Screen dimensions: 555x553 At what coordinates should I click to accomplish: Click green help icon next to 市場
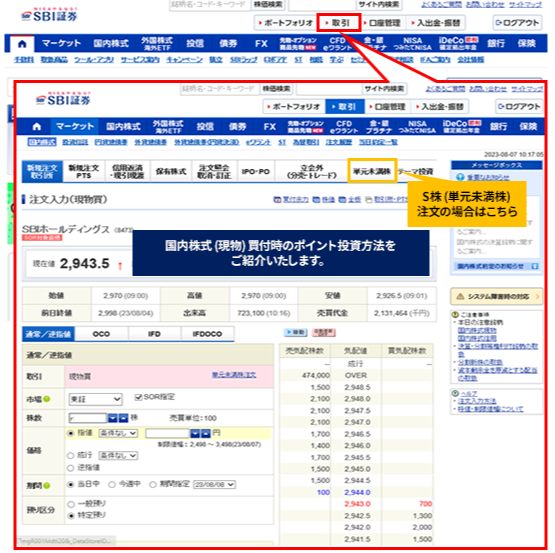47,399
